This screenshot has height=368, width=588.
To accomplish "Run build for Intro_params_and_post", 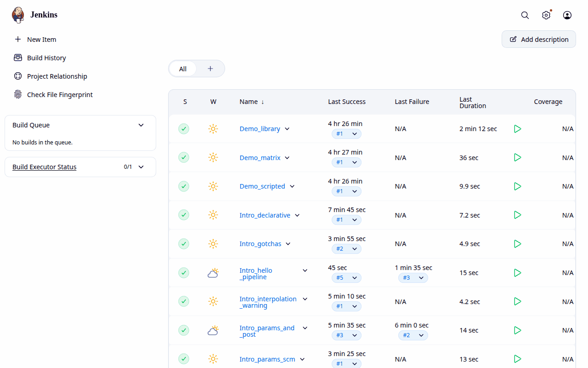I will coord(518,330).
